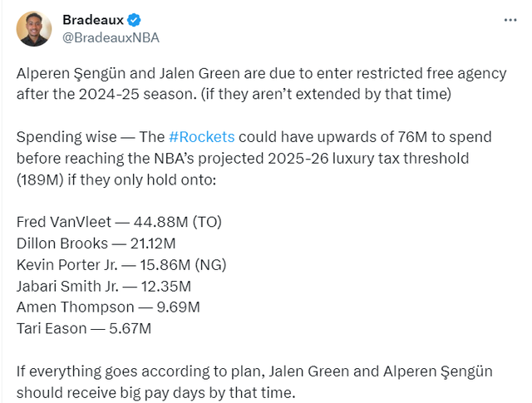Viewport: 532px width, 403px height.
Task: Click the Tari Eason — 5.67M line
Action: coord(84,329)
